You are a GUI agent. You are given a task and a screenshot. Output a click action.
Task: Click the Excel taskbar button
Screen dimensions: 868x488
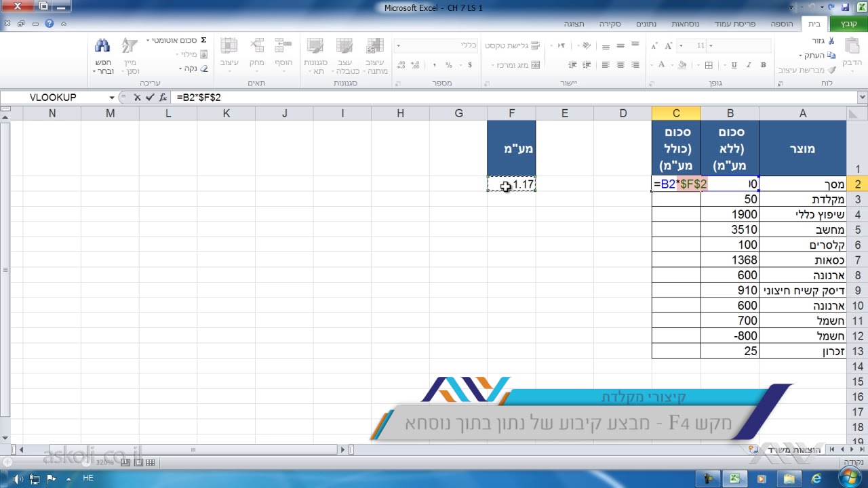pyautogui.click(x=734, y=479)
